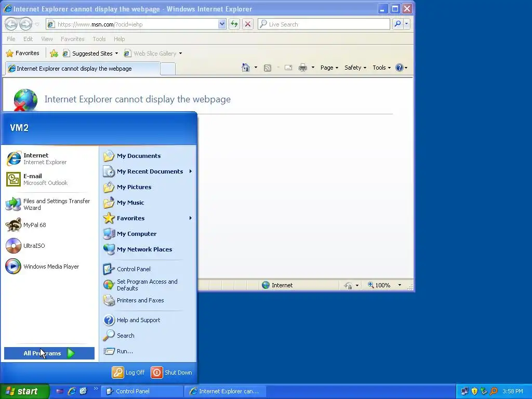Launch E-mail Microsoft Outlook entry

tap(49, 179)
